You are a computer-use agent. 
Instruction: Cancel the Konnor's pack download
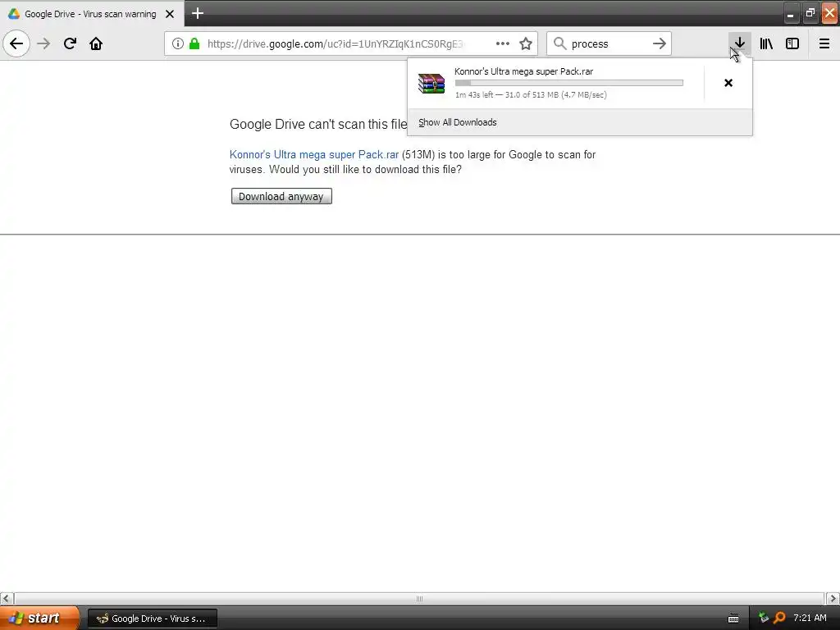coord(728,83)
